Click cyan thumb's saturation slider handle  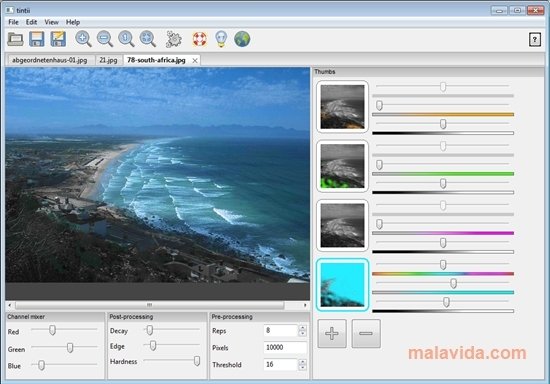click(x=453, y=283)
